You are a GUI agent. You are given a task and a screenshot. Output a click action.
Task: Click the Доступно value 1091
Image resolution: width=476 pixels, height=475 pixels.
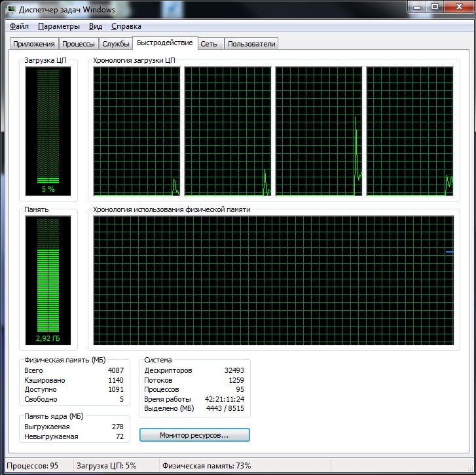click(x=116, y=389)
